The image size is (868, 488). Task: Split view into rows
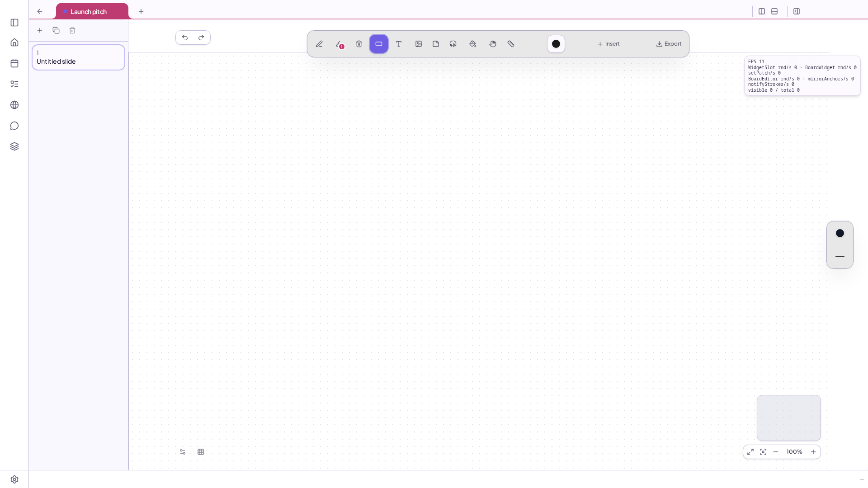[x=774, y=11]
